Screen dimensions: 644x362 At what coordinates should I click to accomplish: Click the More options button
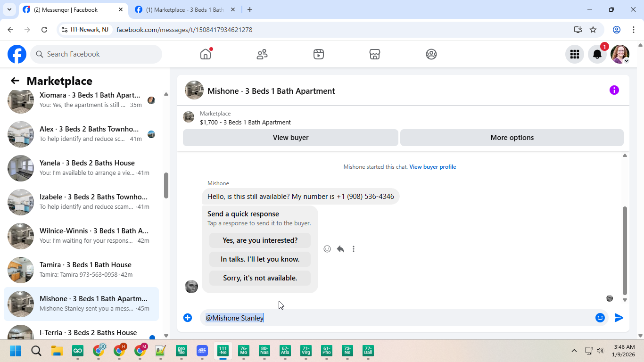(x=512, y=138)
